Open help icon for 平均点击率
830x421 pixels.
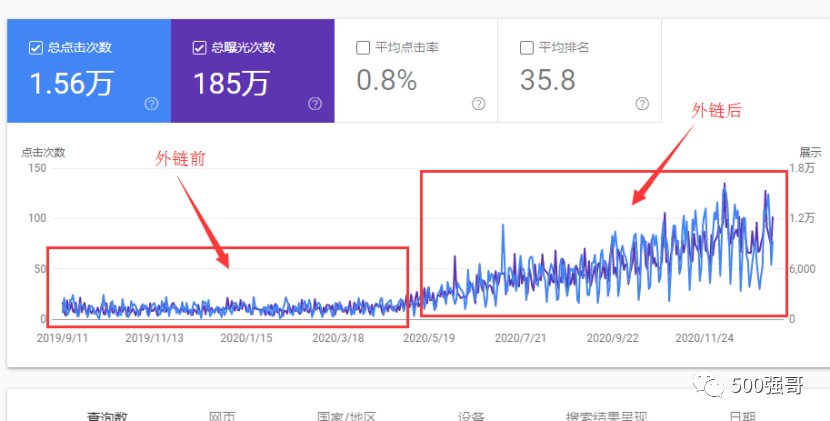click(478, 103)
